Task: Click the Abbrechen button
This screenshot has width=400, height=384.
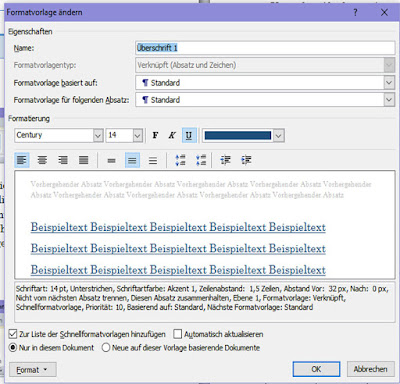Action: pos(370,369)
